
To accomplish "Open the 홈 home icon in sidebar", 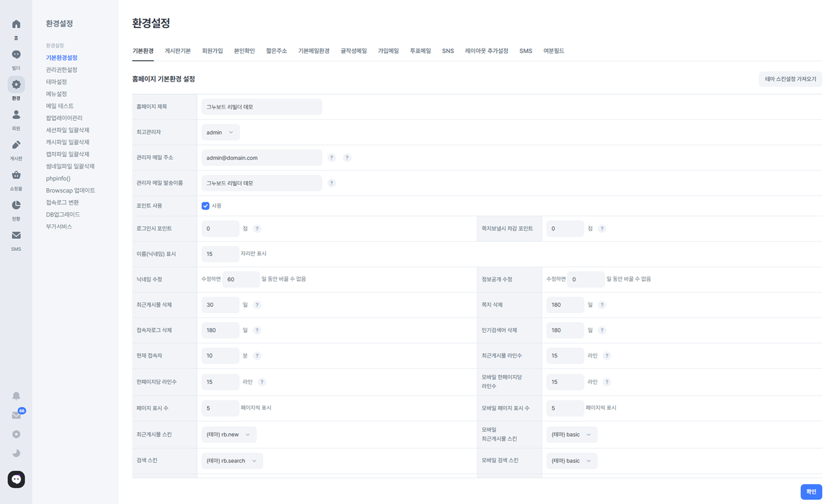I will pyautogui.click(x=16, y=24).
